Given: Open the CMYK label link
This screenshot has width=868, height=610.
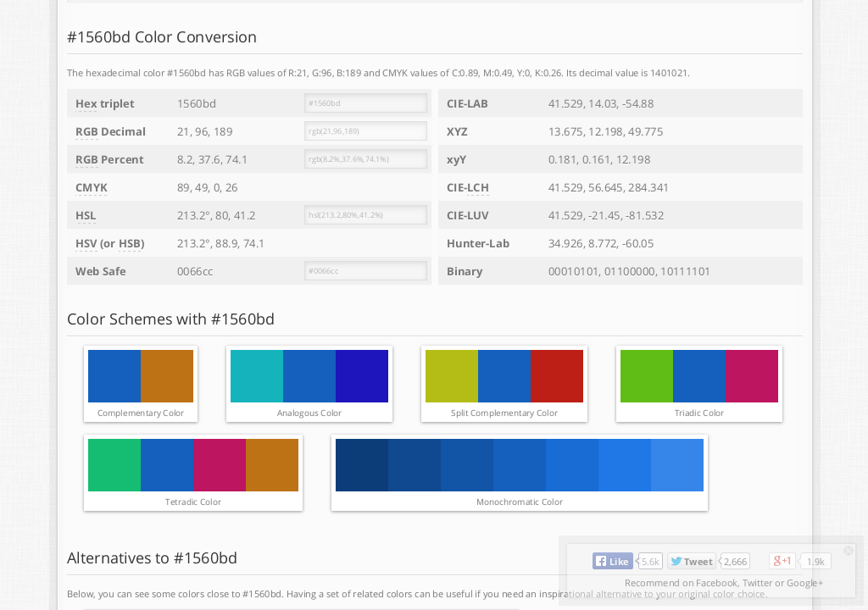Looking at the screenshot, I should coord(92,187).
